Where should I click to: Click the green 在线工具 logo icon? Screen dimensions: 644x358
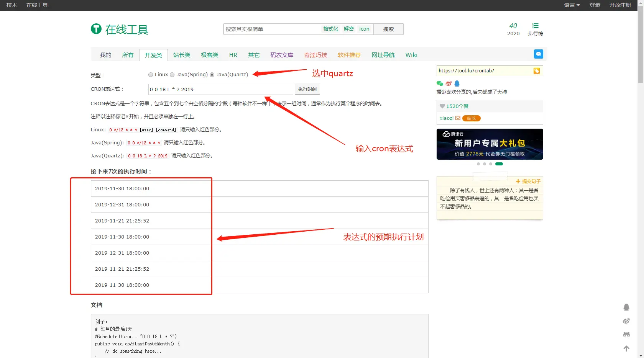(96, 29)
